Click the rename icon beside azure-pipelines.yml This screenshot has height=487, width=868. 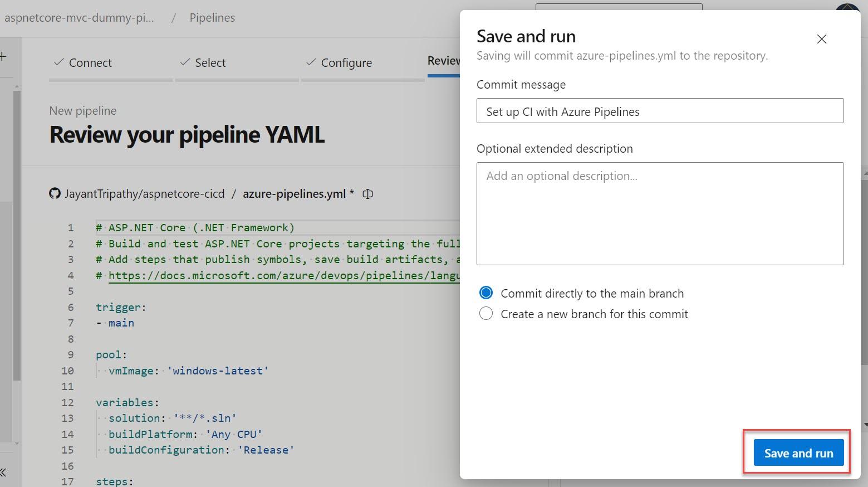click(x=367, y=194)
